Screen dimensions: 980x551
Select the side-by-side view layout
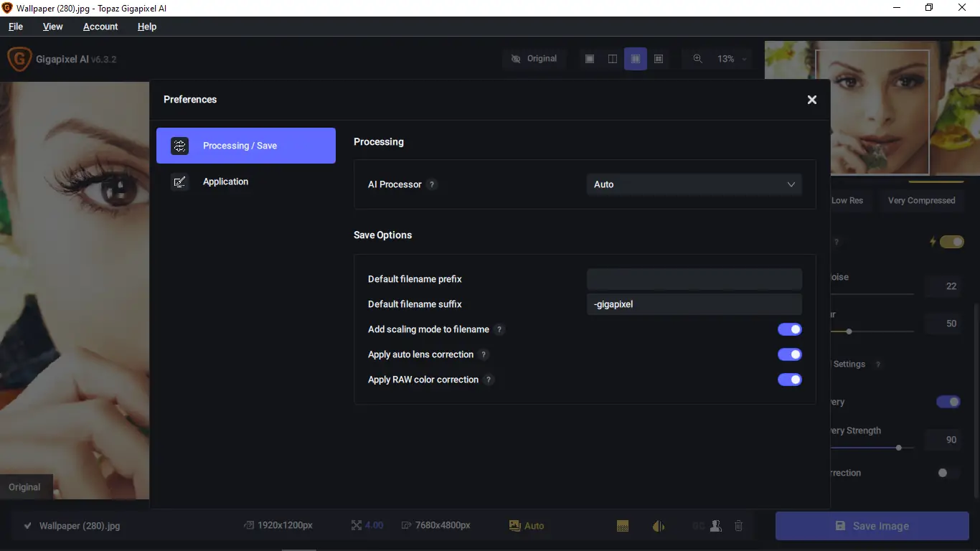[636, 59]
